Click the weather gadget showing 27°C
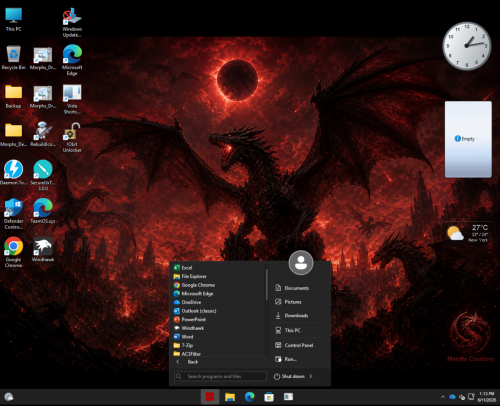The height and width of the screenshot is (406, 500). point(468,232)
